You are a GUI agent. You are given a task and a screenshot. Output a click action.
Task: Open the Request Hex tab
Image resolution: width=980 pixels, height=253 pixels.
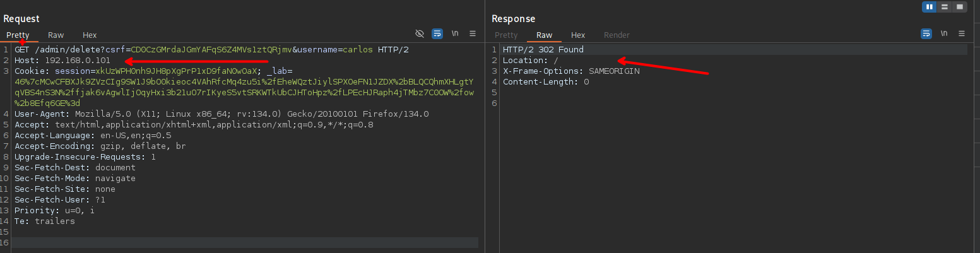point(90,35)
